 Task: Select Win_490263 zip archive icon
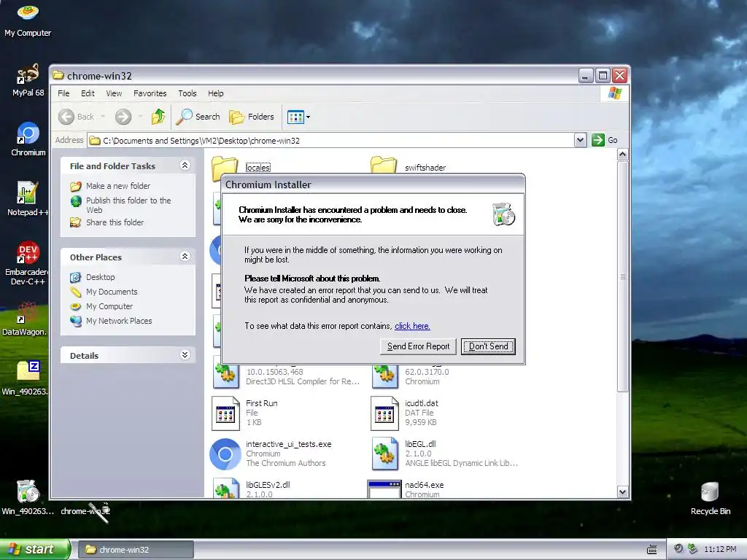pos(26,378)
